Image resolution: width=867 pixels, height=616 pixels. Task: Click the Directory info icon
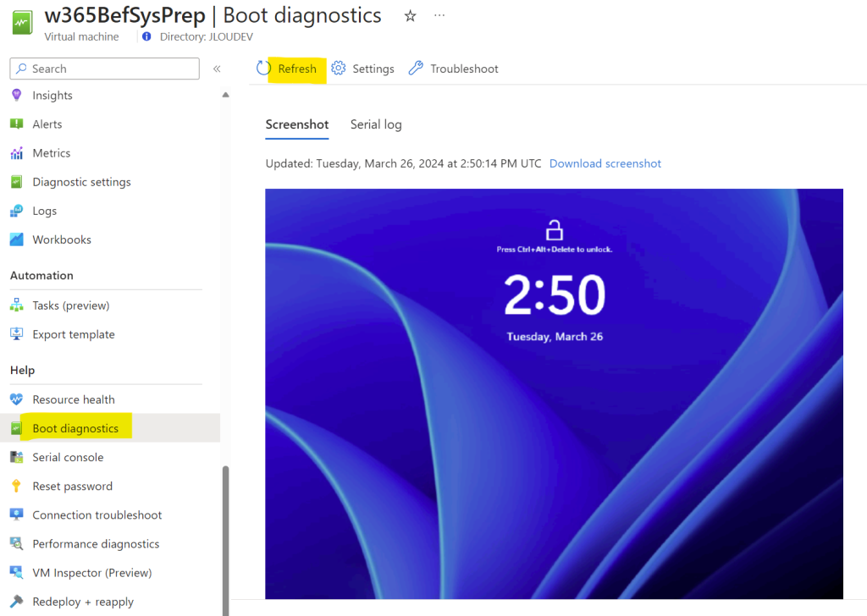(146, 36)
